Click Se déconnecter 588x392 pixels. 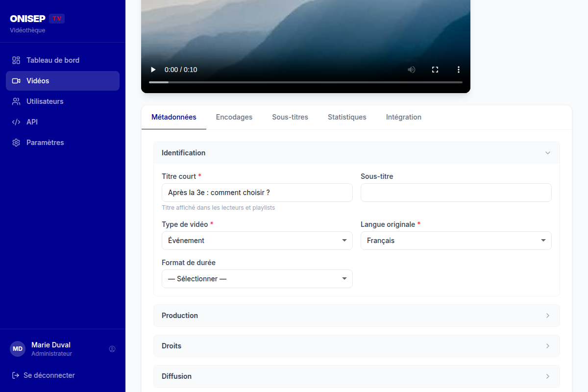(49, 375)
